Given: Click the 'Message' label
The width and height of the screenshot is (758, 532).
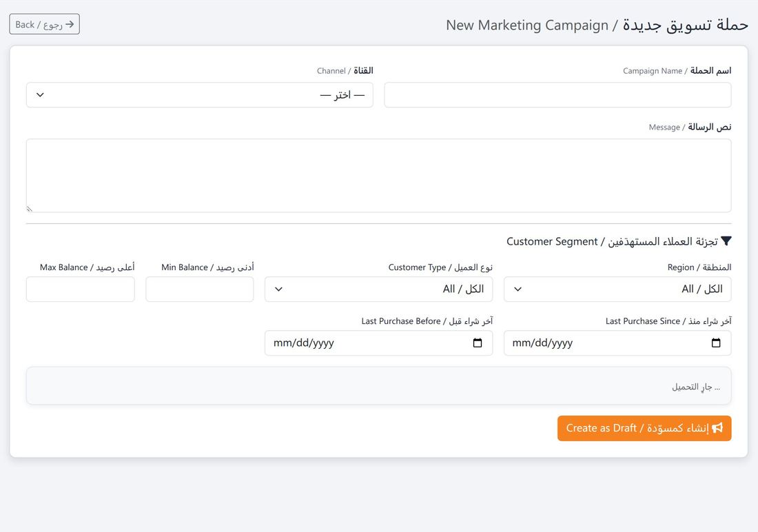Looking at the screenshot, I should 690,127.
